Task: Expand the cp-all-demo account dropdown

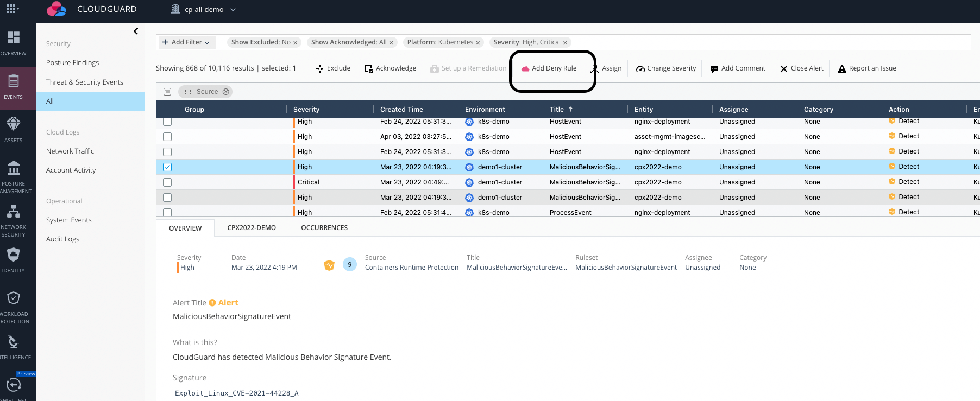Action: click(x=204, y=9)
